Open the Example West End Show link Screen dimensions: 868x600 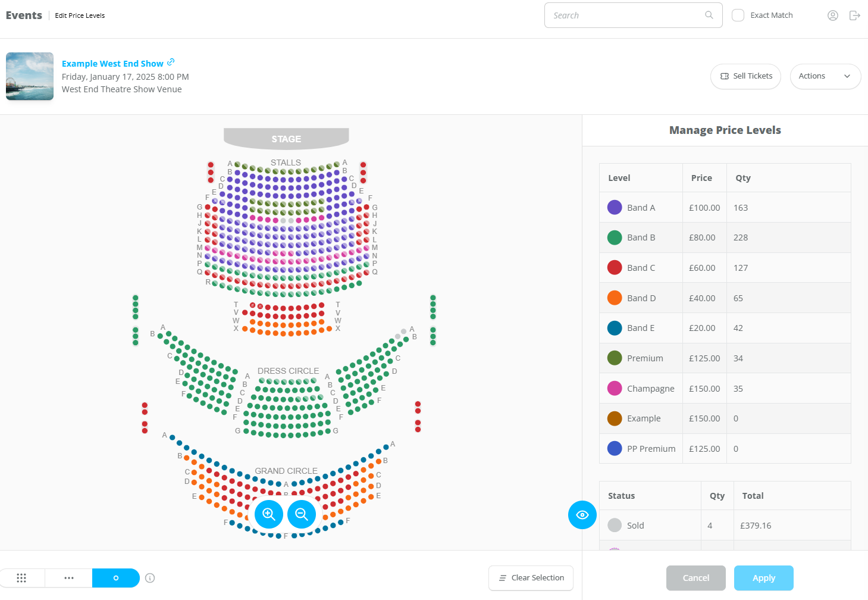[112, 64]
